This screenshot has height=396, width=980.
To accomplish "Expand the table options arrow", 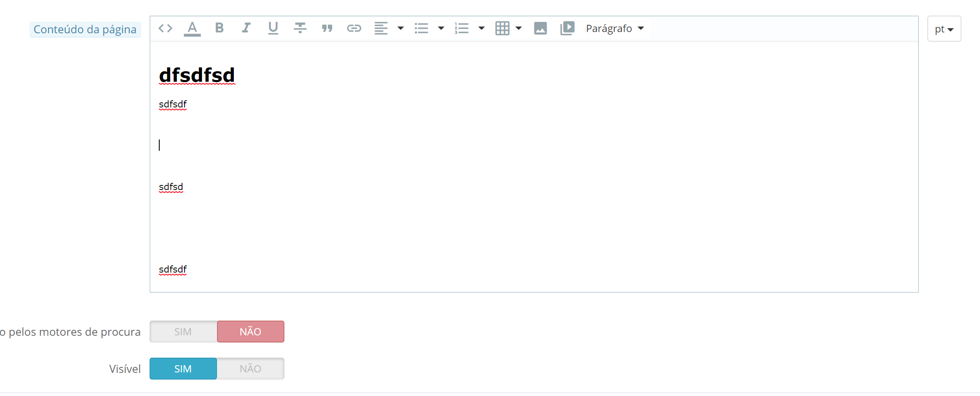I will (x=519, y=28).
